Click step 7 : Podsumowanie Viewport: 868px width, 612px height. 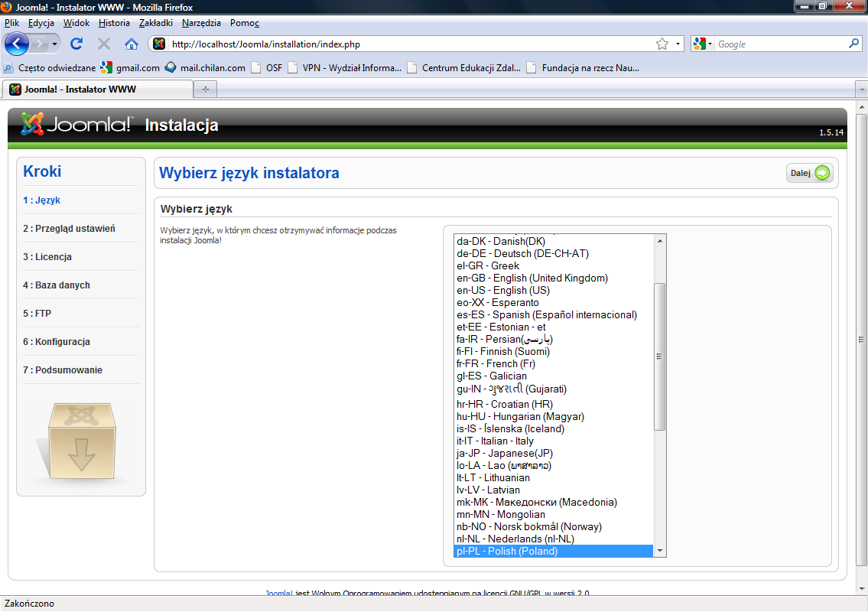point(63,369)
